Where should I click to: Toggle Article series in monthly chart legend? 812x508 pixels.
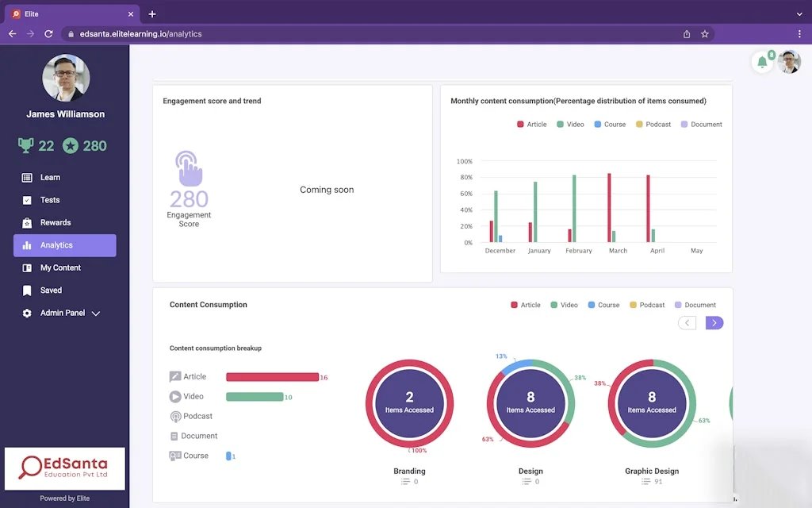[531, 125]
